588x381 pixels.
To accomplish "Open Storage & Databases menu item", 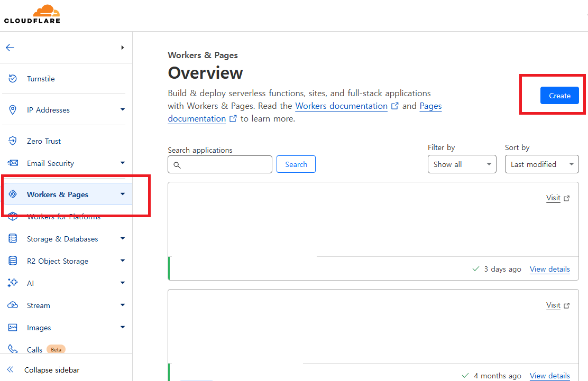I will coord(62,239).
